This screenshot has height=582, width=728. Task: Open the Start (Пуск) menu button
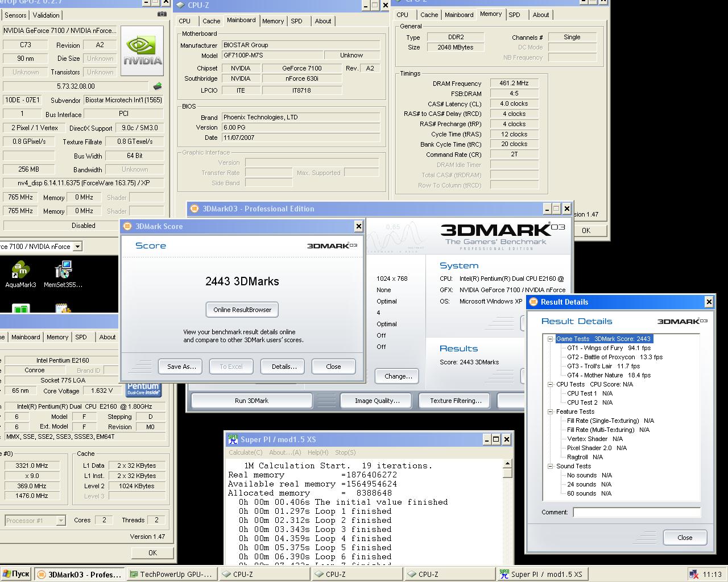click(x=16, y=574)
